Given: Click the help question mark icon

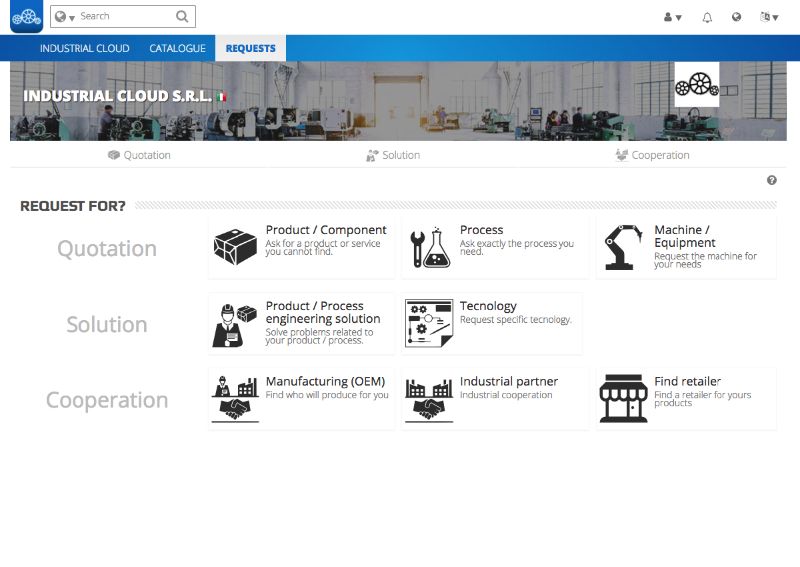Looking at the screenshot, I should 772,180.
